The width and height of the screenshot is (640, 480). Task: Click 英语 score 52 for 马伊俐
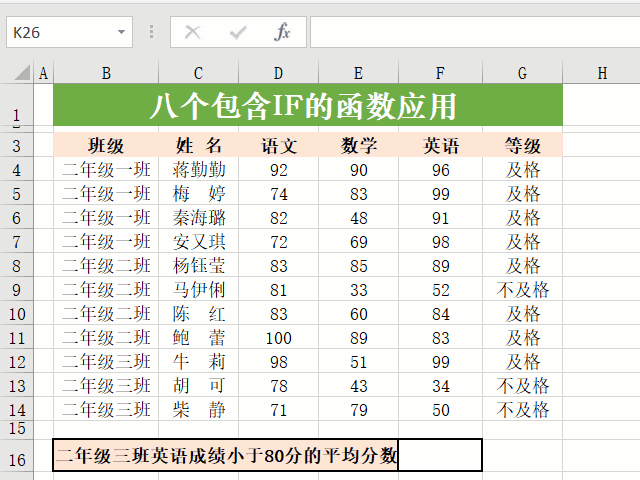440,289
